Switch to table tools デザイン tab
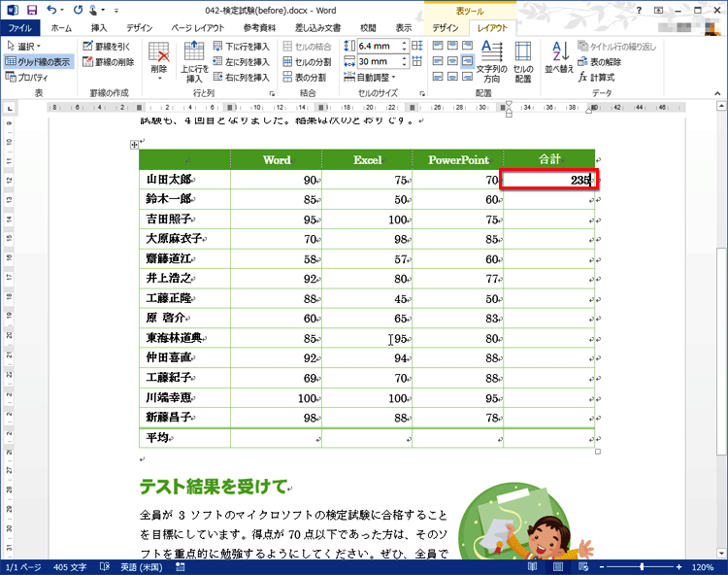Screen dimensions: 728x575 pyautogui.click(x=446, y=28)
